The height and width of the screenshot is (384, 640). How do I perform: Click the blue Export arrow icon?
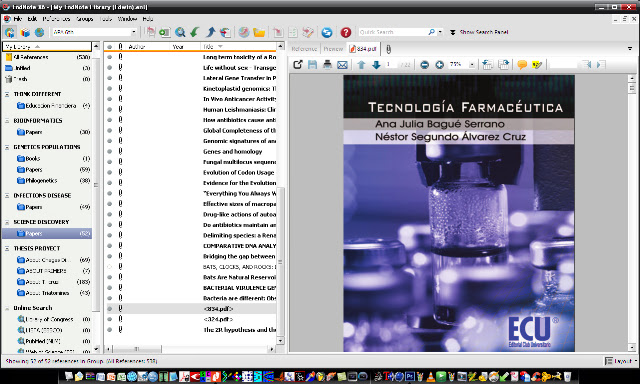(x=210, y=32)
